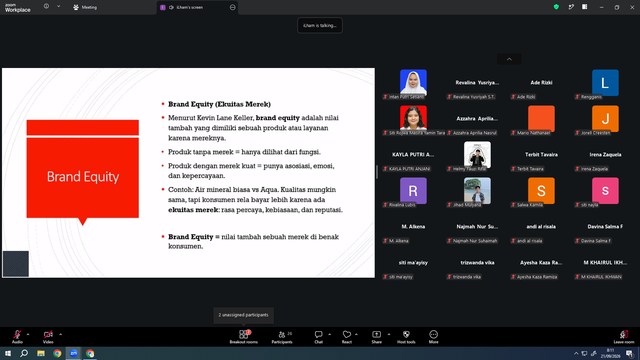This screenshot has width=640, height=360.
Task: Expand chat options arrow beside Chat
Action: 329,334
